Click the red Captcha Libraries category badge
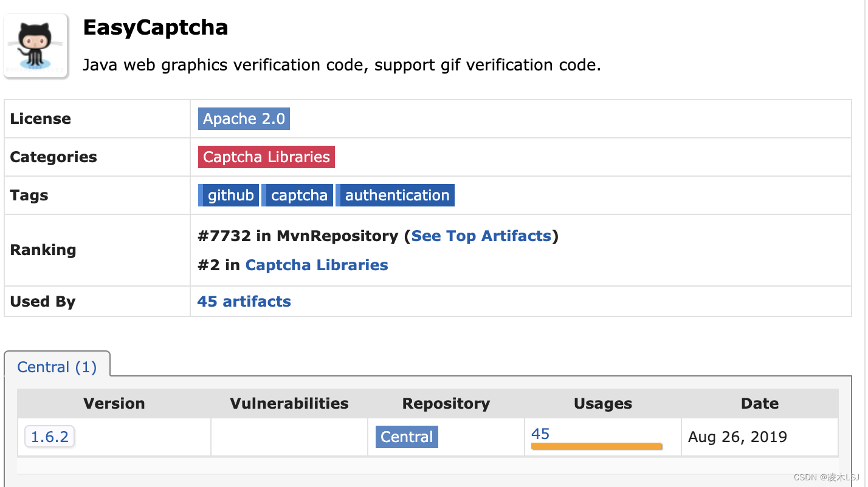The height and width of the screenshot is (487, 868). tap(266, 157)
